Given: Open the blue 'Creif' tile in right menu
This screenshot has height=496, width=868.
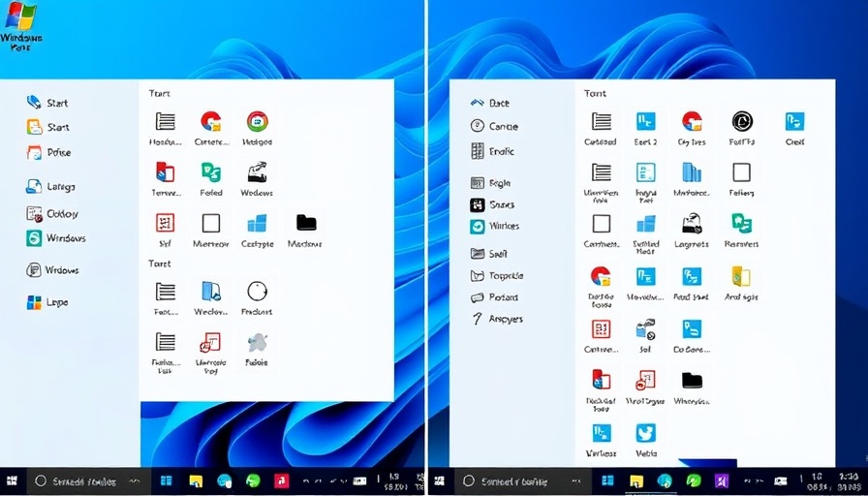Looking at the screenshot, I should click(x=795, y=129).
